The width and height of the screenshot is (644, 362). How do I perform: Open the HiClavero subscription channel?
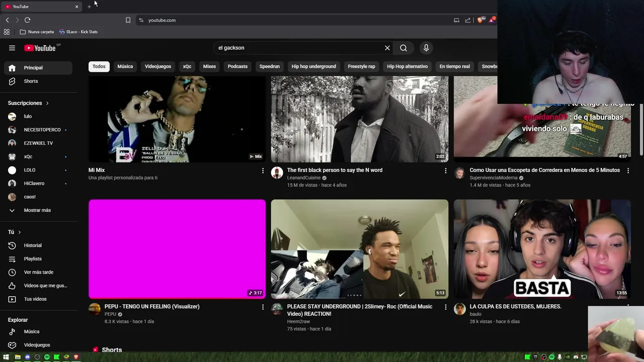coord(38,184)
